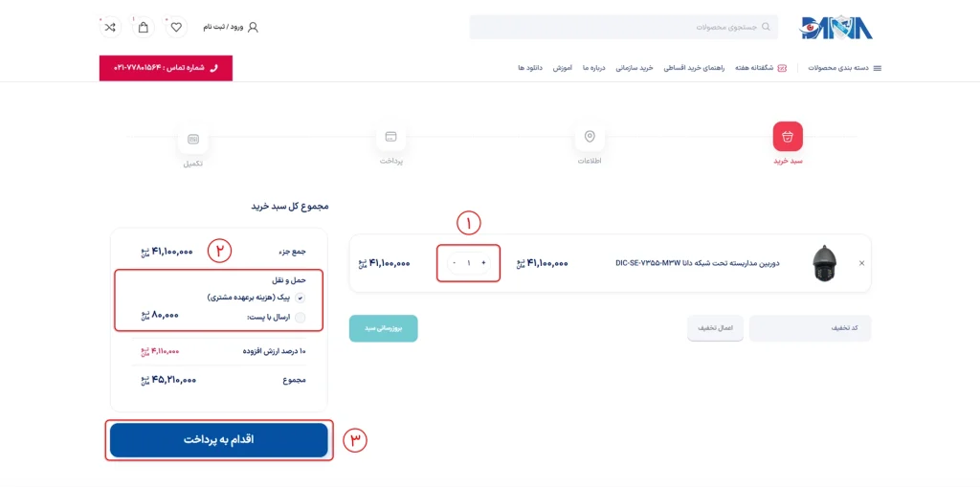Click the compare shuffle icon
980x487 pixels.
110,27
